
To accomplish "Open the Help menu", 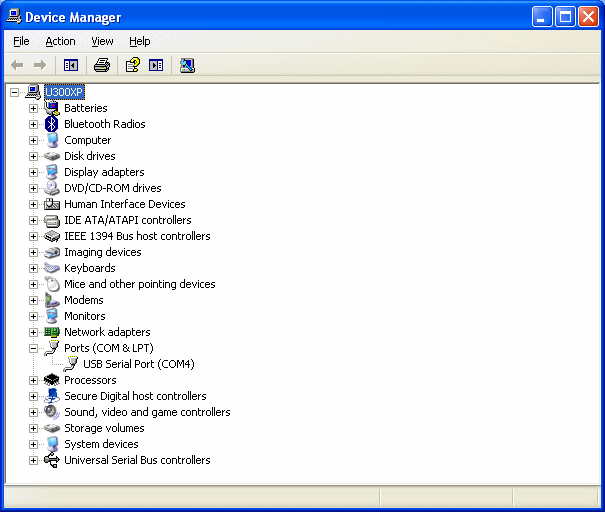I will pos(140,41).
